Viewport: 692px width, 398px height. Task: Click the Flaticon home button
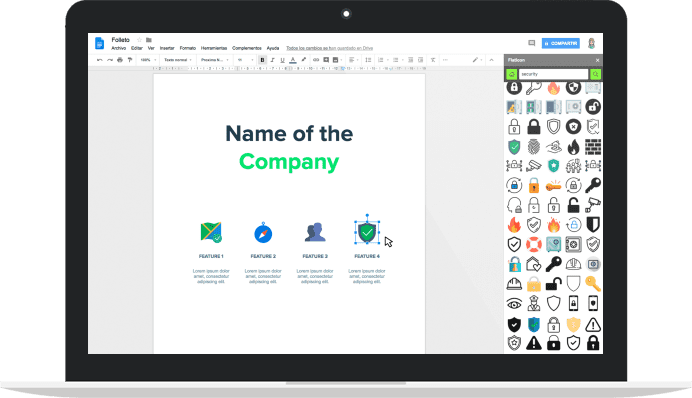[511, 74]
